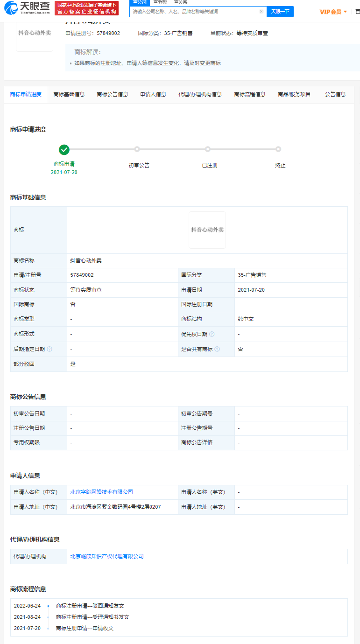
Task: Click the 抖音心动外卖 trademark name cell
Action: pos(207,260)
